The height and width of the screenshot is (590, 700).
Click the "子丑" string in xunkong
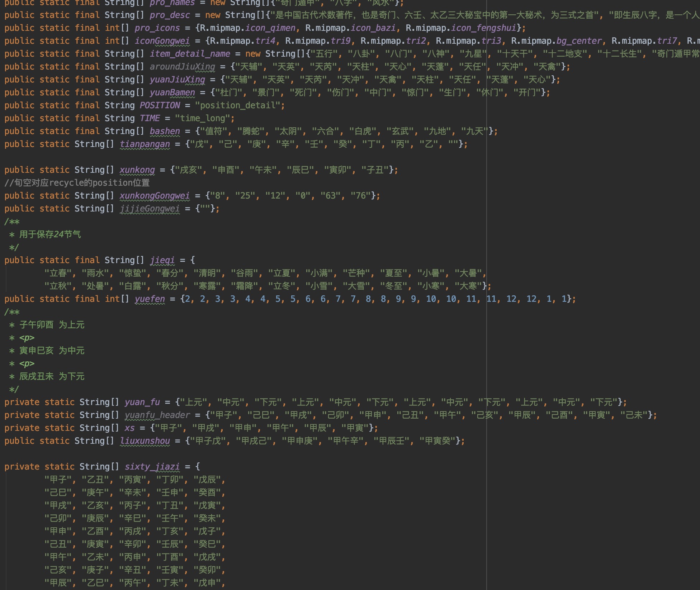click(375, 170)
